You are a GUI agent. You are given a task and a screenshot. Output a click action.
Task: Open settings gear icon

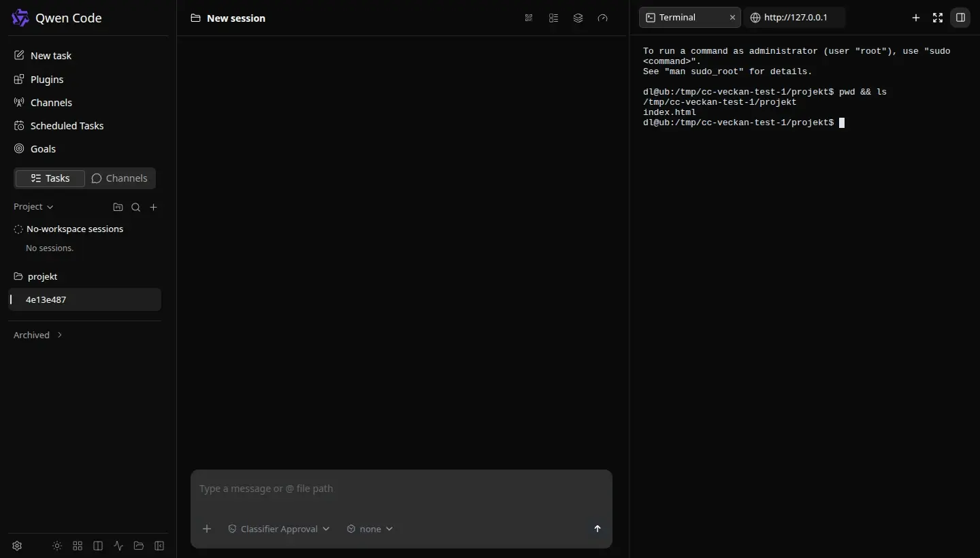pyautogui.click(x=18, y=546)
